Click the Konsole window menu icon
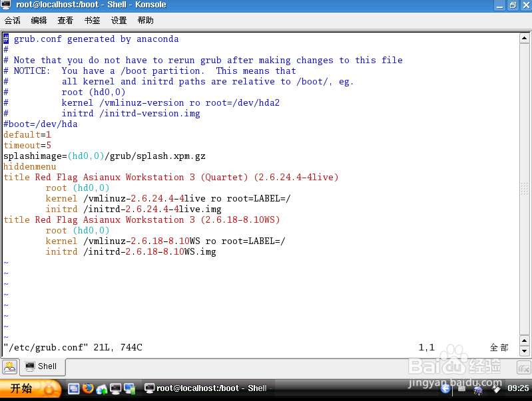The image size is (532, 401). pyautogui.click(x=6, y=5)
